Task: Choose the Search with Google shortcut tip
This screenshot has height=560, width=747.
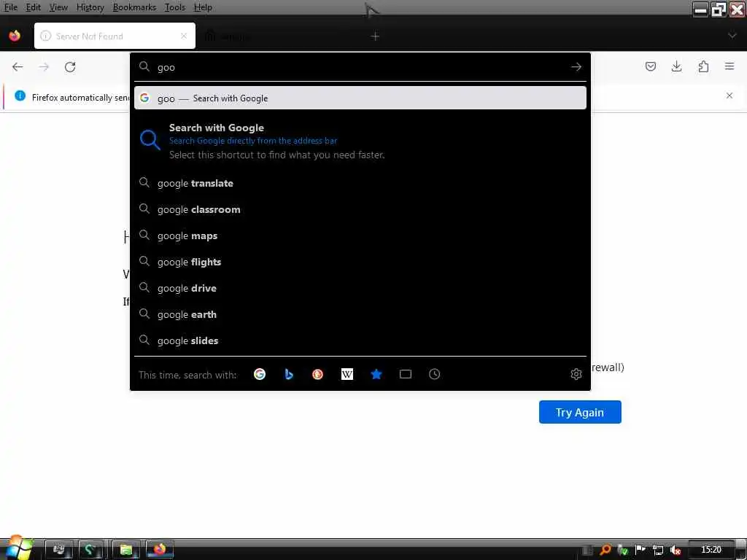Action: (360, 141)
